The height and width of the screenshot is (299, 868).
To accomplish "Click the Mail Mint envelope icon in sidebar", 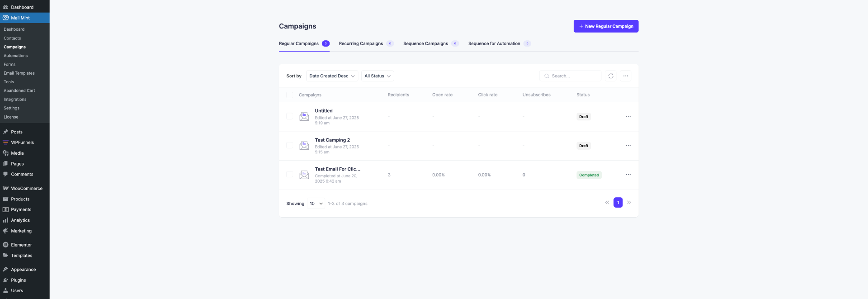I will (5, 18).
